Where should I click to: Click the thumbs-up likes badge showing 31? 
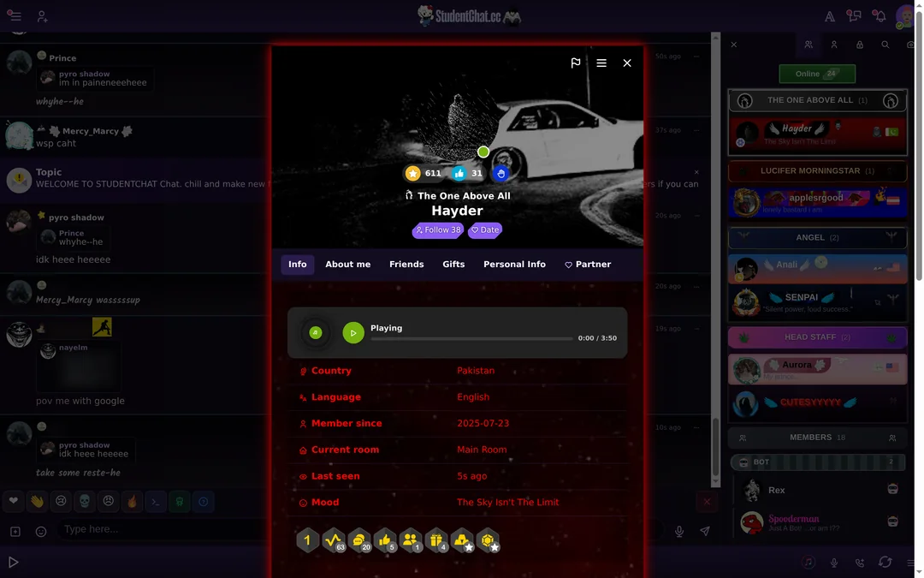[467, 173]
